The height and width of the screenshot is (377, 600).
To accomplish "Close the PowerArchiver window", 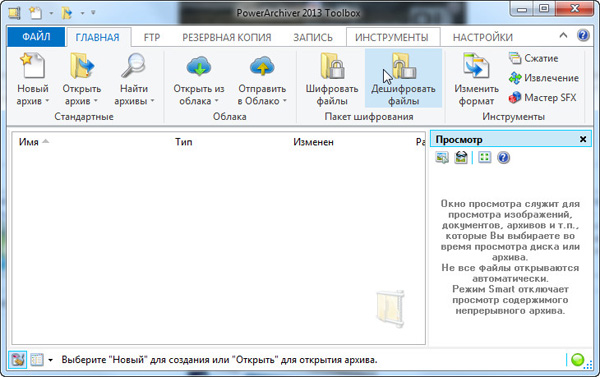I will 574,9.
